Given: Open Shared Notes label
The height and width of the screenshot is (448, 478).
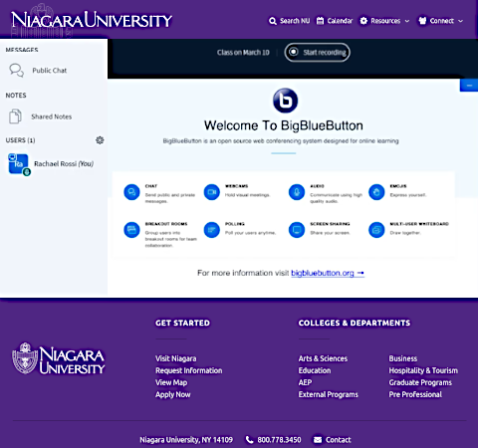Looking at the screenshot, I should tap(52, 116).
